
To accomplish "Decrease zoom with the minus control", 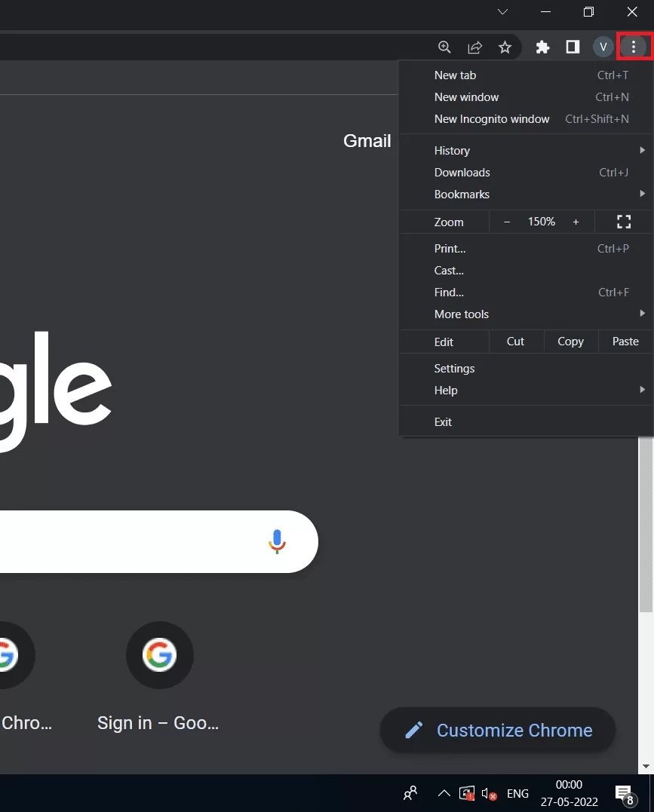I will [x=506, y=221].
